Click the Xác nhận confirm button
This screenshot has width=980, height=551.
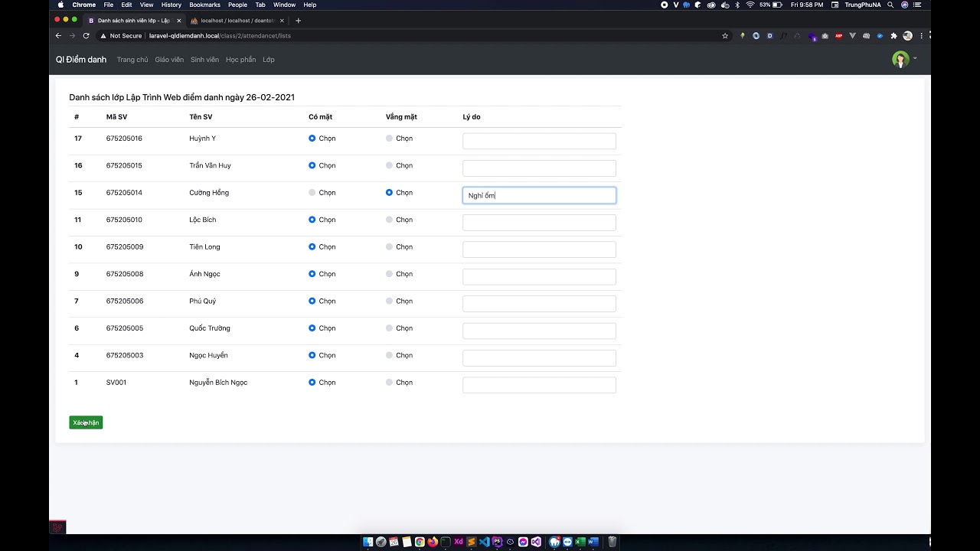point(86,422)
